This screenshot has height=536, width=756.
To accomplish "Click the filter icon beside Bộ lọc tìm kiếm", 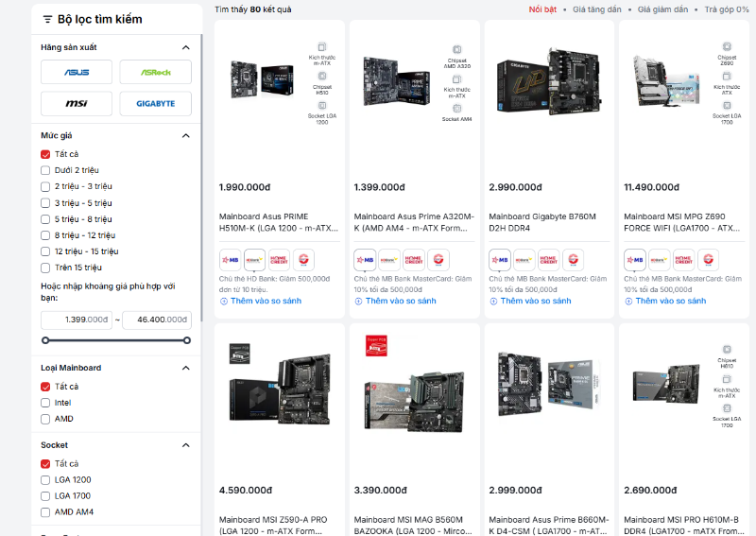I will click(x=47, y=19).
